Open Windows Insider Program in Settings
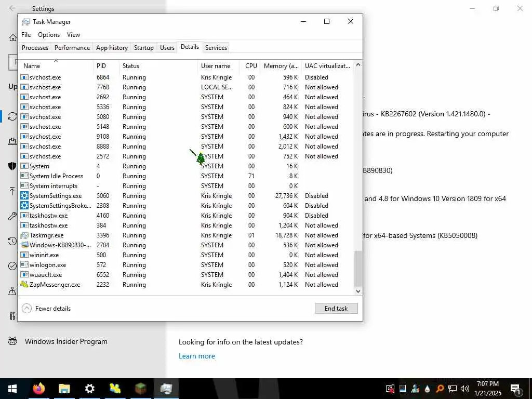Image resolution: width=532 pixels, height=399 pixels. [66, 341]
